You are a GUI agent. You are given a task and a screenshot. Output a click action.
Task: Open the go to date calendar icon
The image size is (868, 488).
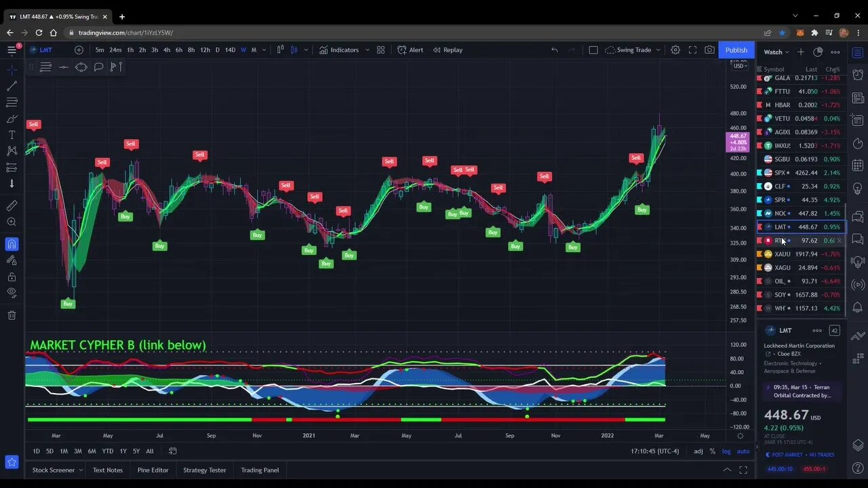click(172, 451)
